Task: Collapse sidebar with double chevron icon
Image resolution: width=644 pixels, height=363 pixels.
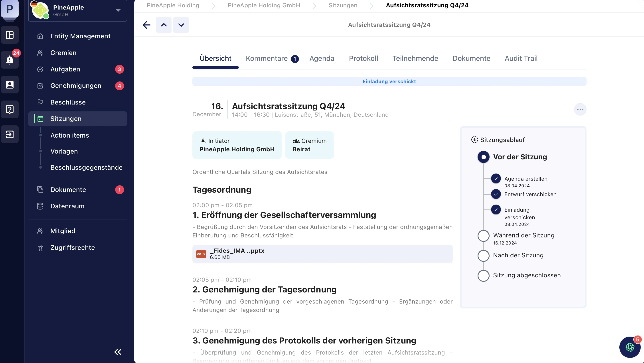Action: pyautogui.click(x=118, y=352)
